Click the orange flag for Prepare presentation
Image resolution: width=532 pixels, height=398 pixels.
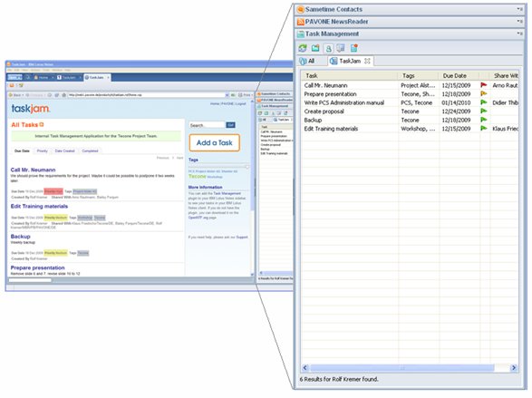[483, 93]
